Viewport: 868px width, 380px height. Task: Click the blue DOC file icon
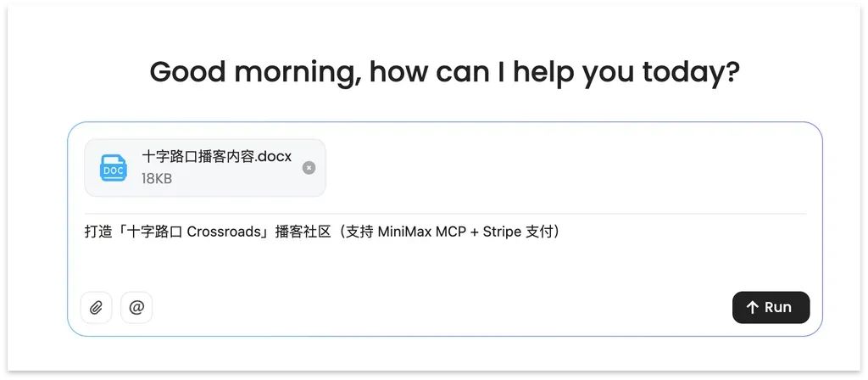click(114, 168)
